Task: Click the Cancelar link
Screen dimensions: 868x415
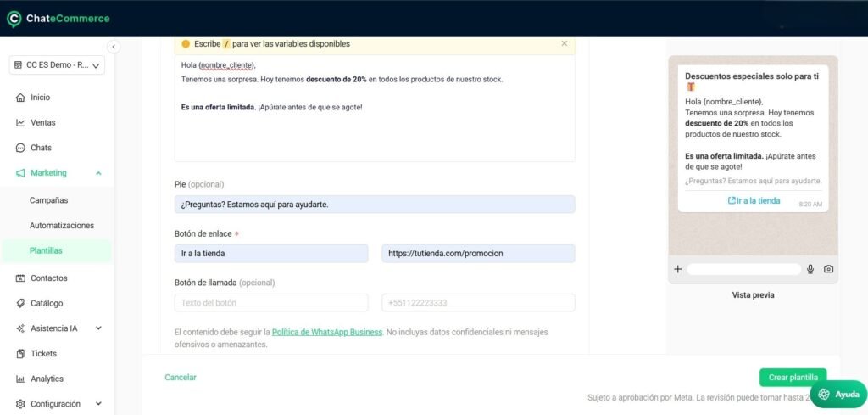Action: pyautogui.click(x=181, y=378)
